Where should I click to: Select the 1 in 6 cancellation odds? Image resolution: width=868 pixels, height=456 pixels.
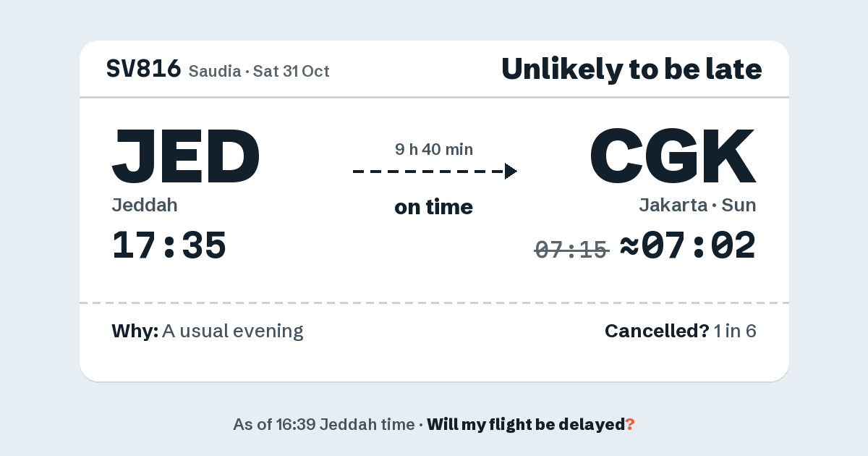pos(735,332)
